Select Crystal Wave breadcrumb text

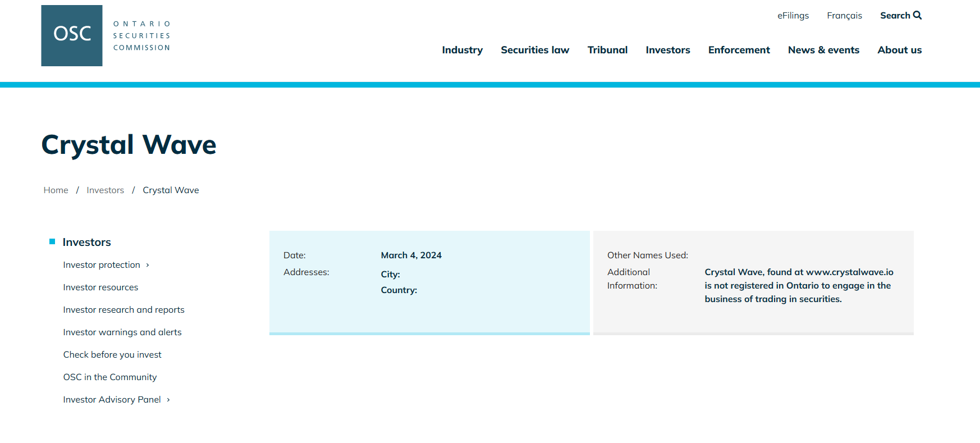click(171, 190)
